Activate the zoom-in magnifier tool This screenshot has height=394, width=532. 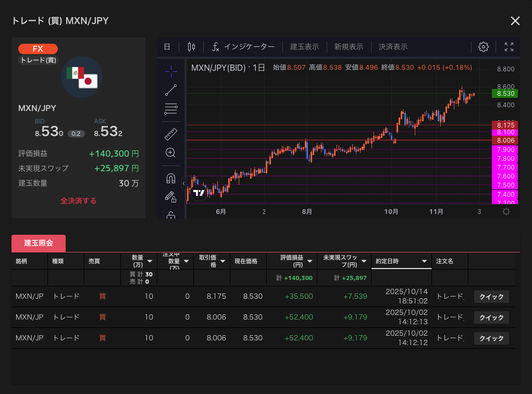click(x=170, y=153)
